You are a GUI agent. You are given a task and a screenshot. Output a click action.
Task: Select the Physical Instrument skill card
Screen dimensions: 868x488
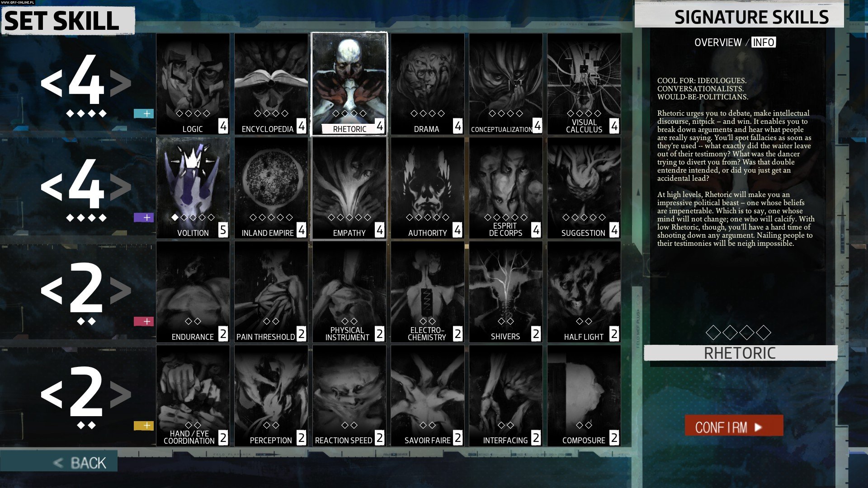pyautogui.click(x=349, y=292)
